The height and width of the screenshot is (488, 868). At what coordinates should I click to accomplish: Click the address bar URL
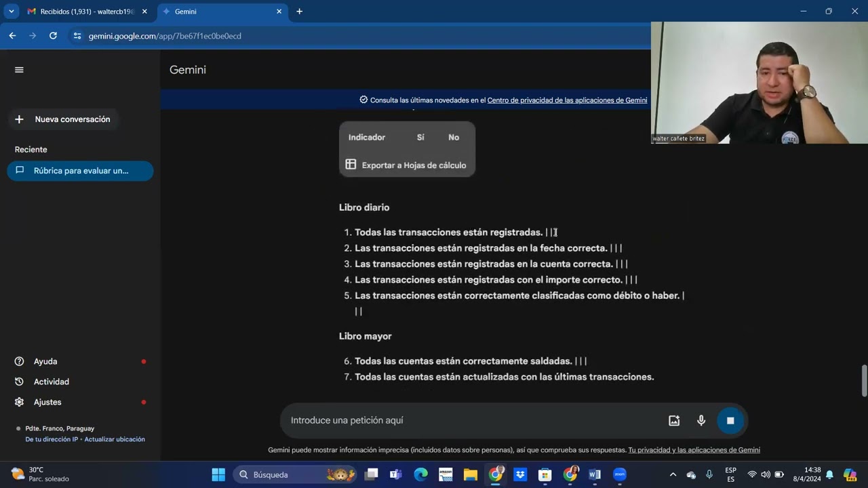click(165, 36)
